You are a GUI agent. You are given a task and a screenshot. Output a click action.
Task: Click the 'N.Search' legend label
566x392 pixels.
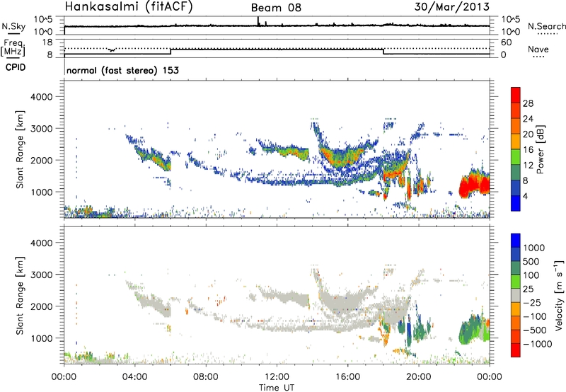(547, 26)
